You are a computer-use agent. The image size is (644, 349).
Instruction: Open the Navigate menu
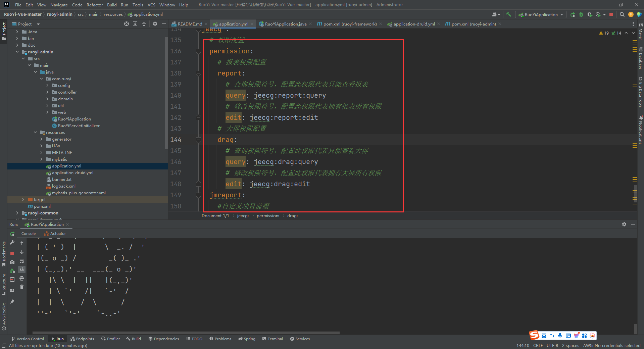(x=59, y=5)
